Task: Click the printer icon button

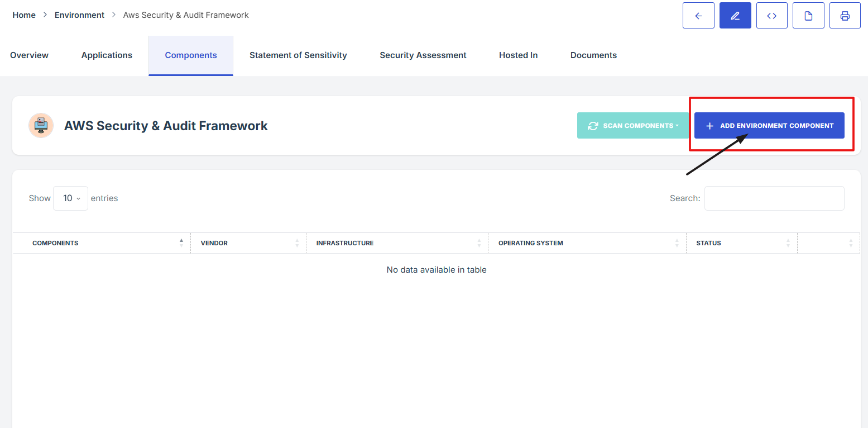Action: pyautogui.click(x=845, y=16)
